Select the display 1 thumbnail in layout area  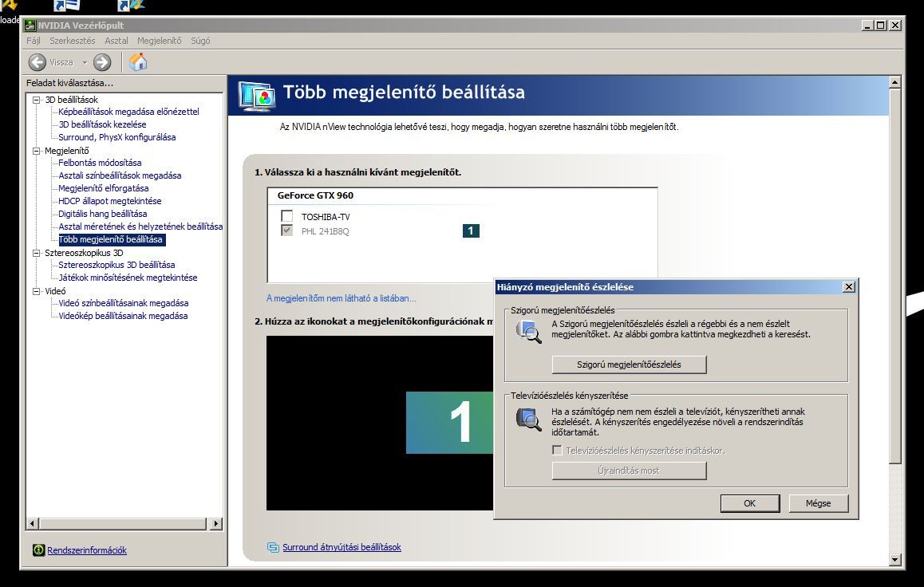point(449,422)
